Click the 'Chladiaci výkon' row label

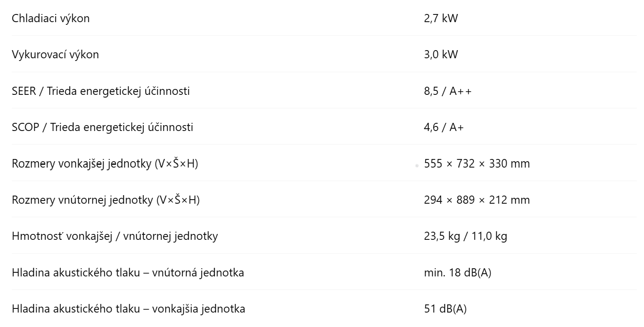(x=51, y=19)
